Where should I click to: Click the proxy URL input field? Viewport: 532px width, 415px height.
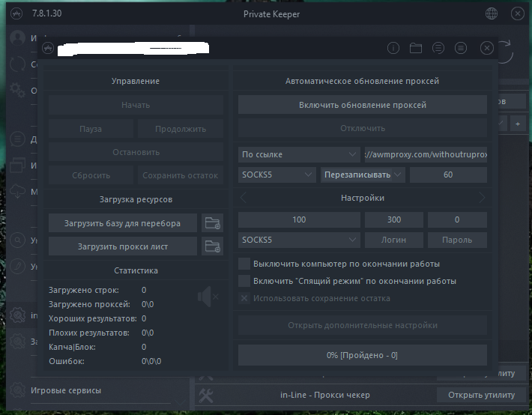[x=425, y=154]
